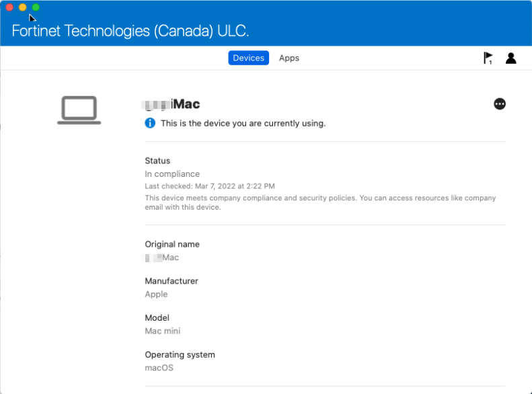Open the notifications flag icon
The width and height of the screenshot is (532, 394).
click(488, 58)
